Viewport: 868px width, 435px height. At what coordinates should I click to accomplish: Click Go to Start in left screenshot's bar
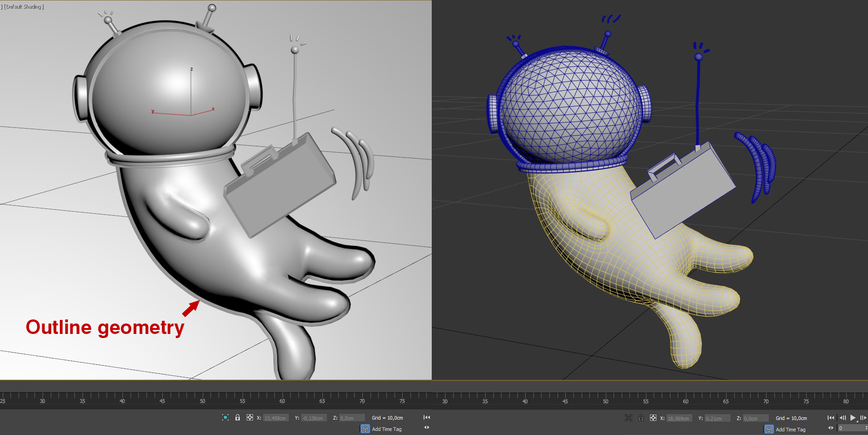427,417
